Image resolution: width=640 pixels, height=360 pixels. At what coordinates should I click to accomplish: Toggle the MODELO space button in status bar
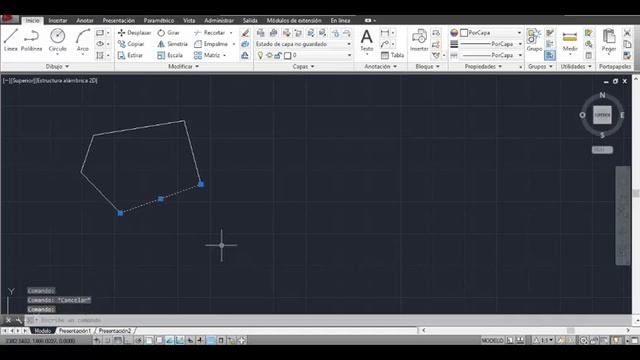pyautogui.click(x=492, y=340)
